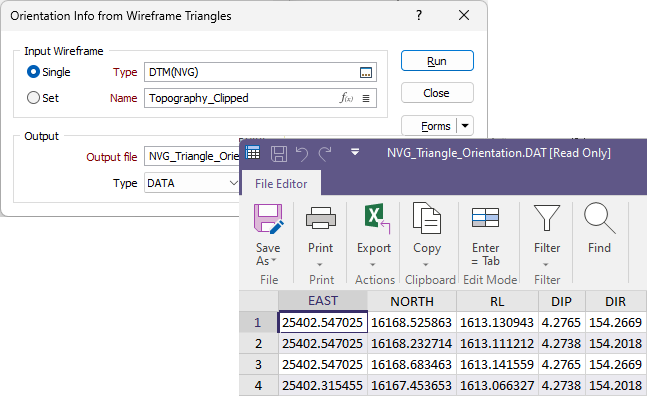Click the undo arrow in title bar

302,154
